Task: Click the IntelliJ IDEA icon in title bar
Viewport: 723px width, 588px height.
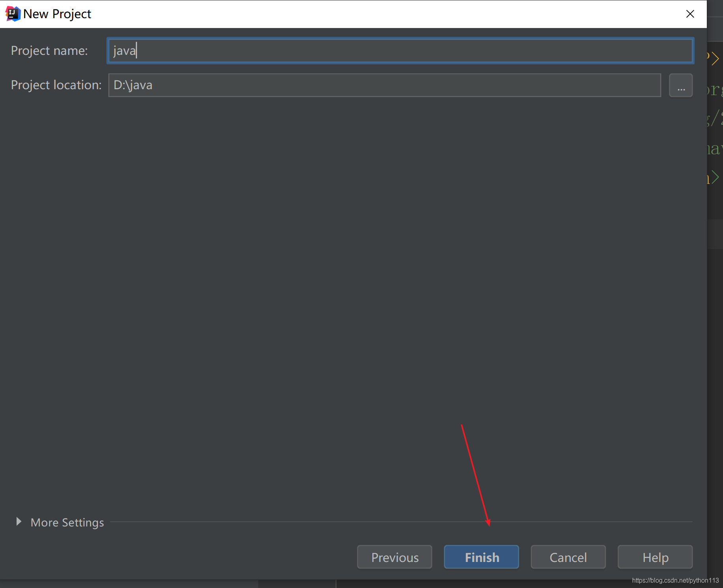Action: tap(13, 14)
